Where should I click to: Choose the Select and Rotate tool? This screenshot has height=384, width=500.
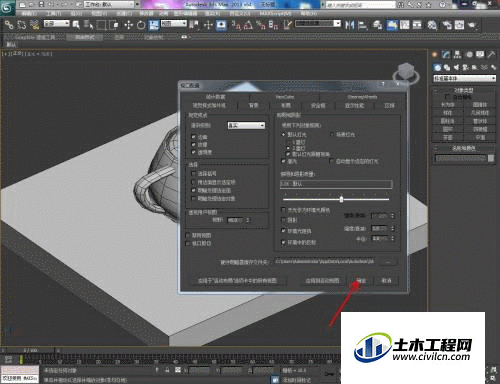click(x=141, y=25)
